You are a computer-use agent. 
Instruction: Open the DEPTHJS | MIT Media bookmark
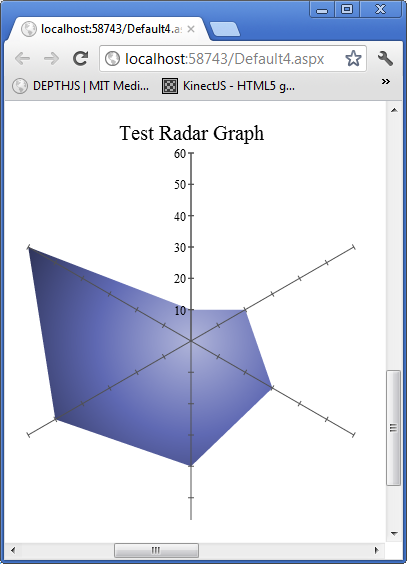tap(81, 86)
